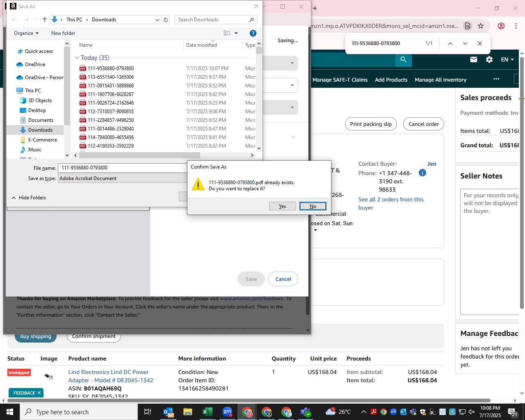Expand address path history dropdown
The image size is (525, 420).
(x=157, y=20)
